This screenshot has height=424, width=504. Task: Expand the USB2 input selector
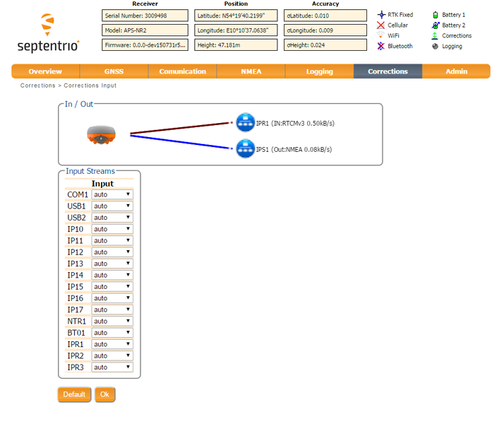112,218
